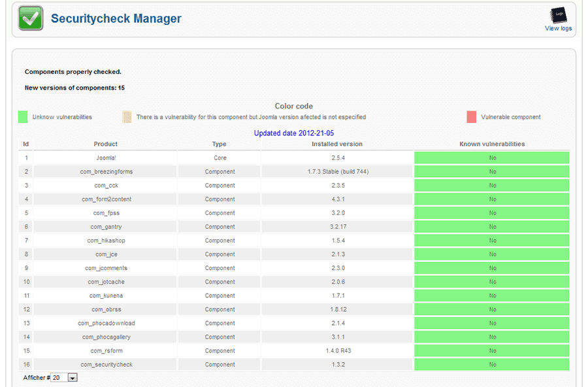Sort by the Product column header

[106, 144]
